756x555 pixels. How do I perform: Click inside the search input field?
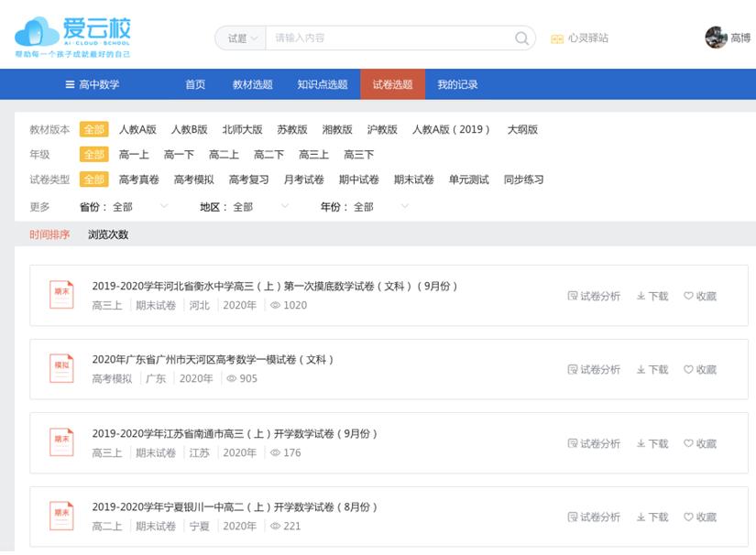[x=385, y=38]
